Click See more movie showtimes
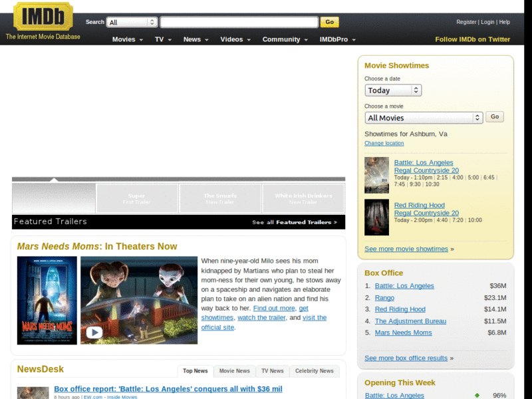Image resolution: width=532 pixels, height=399 pixels. [x=406, y=249]
